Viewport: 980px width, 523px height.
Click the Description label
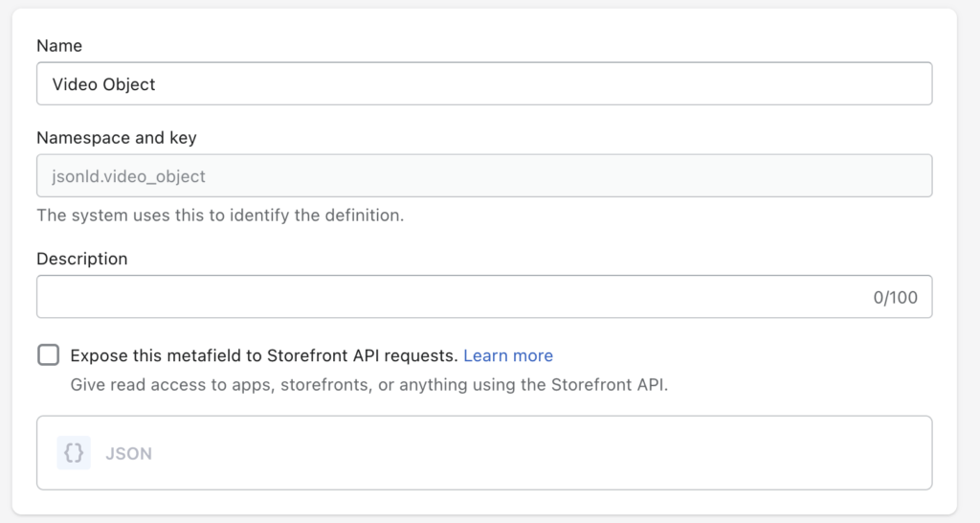pos(82,259)
